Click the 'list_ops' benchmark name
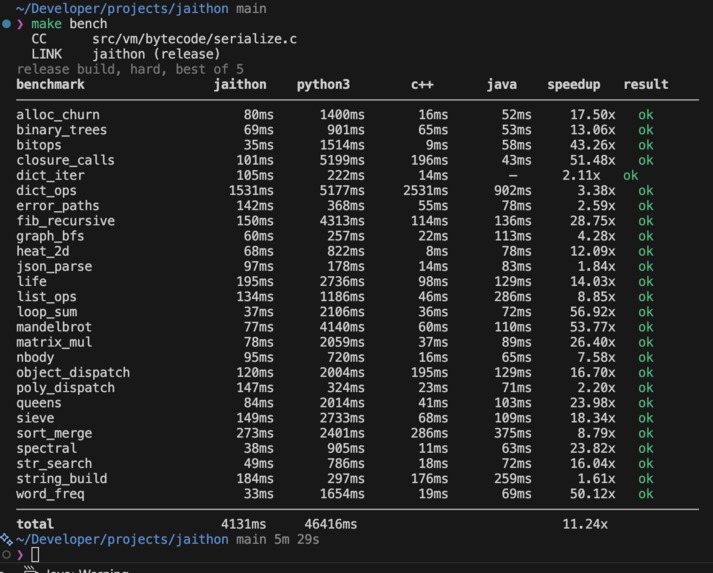713x573 pixels. (46, 297)
